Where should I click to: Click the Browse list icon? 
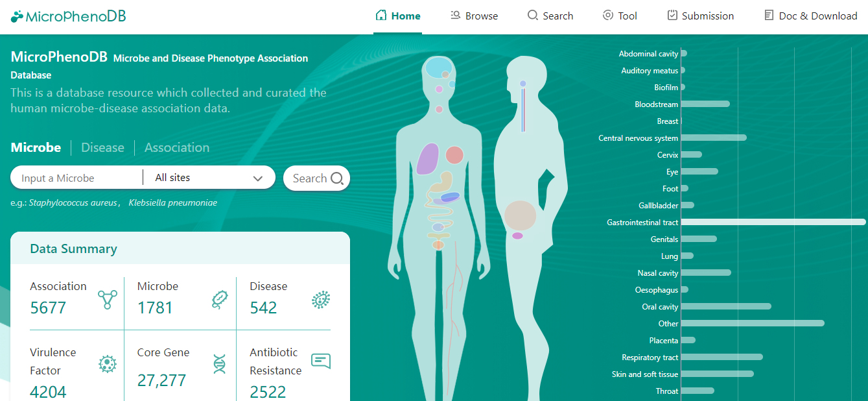pyautogui.click(x=456, y=15)
